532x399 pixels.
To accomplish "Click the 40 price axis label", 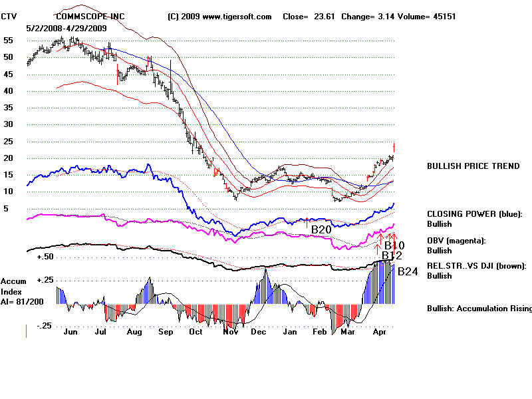I will point(8,90).
